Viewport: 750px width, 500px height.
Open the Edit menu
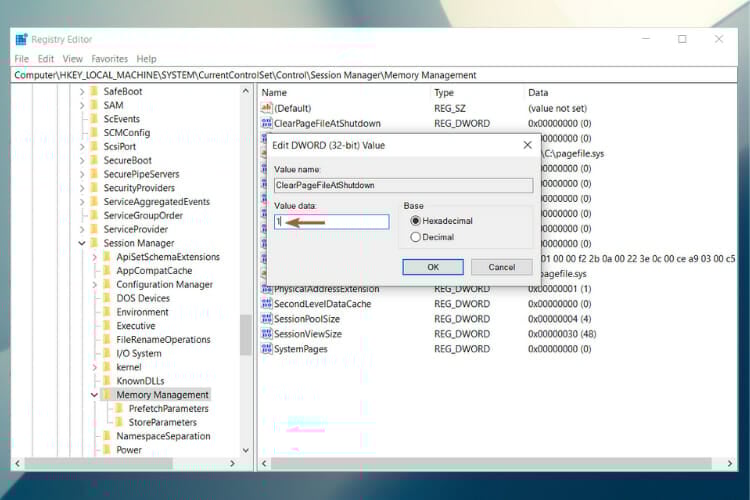pyautogui.click(x=46, y=59)
